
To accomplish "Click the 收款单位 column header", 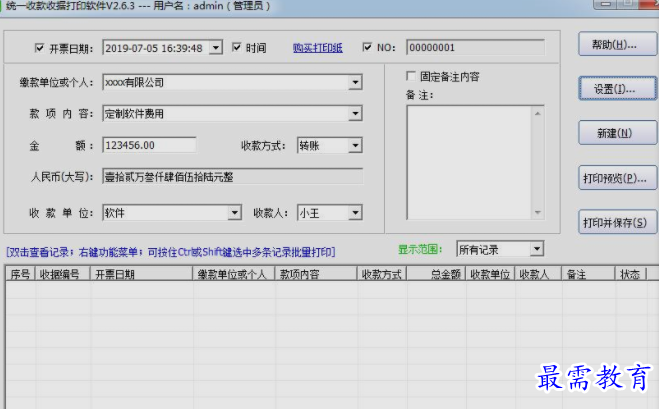I will (x=490, y=274).
